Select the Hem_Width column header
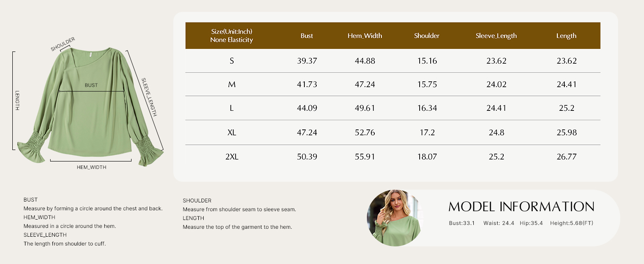The width and height of the screenshot is (644, 264). pyautogui.click(x=365, y=36)
